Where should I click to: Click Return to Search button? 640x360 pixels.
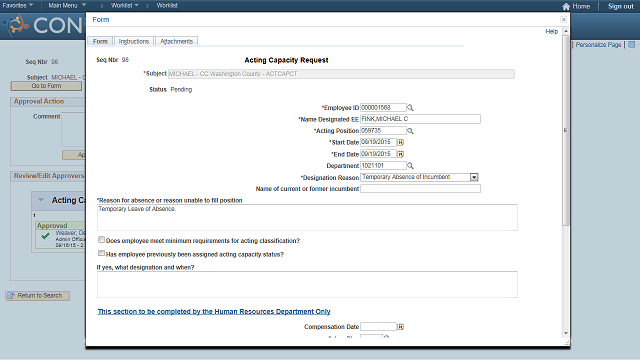[x=38, y=296]
